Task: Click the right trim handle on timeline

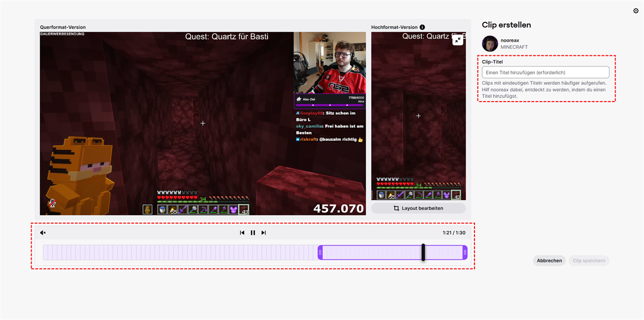Action: pos(465,252)
